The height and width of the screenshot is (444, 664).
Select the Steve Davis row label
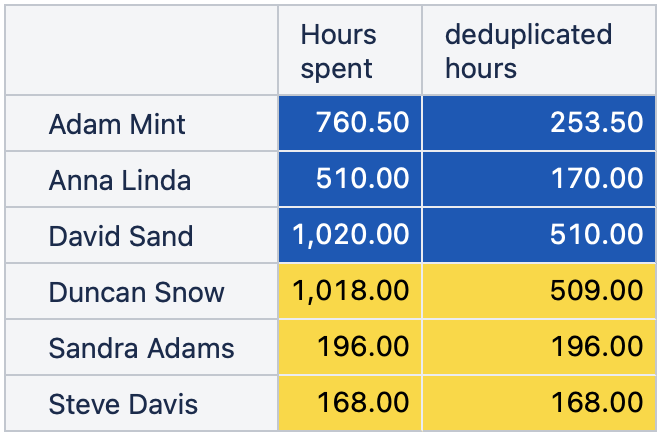141,403
